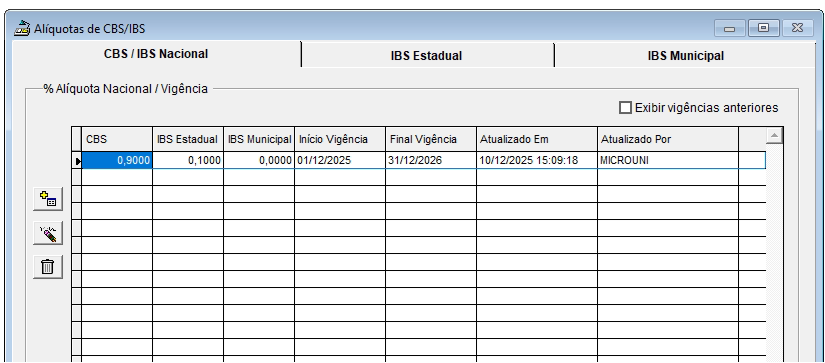Enable Exibir vigências anteriores checkbox

(x=625, y=108)
